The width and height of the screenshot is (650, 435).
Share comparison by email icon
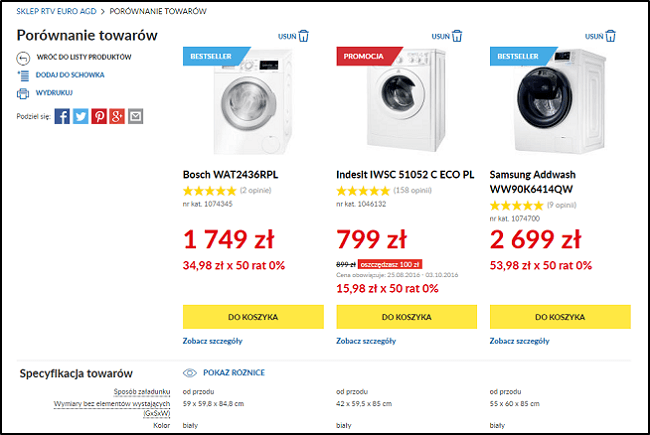tap(135, 116)
